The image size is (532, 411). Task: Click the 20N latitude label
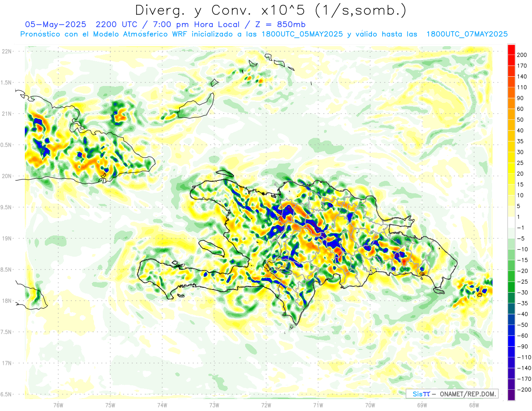click(6, 176)
